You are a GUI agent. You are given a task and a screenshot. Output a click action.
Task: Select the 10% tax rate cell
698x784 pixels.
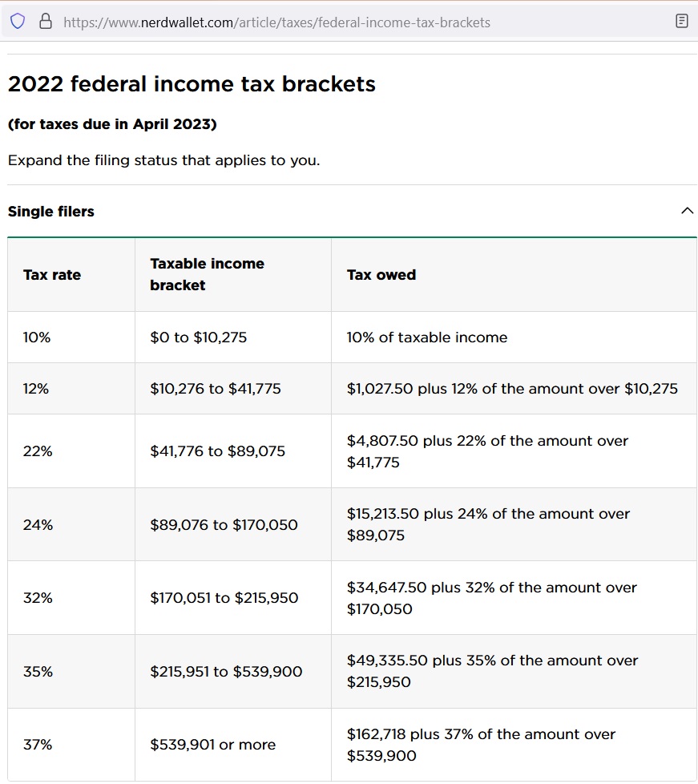coord(37,337)
